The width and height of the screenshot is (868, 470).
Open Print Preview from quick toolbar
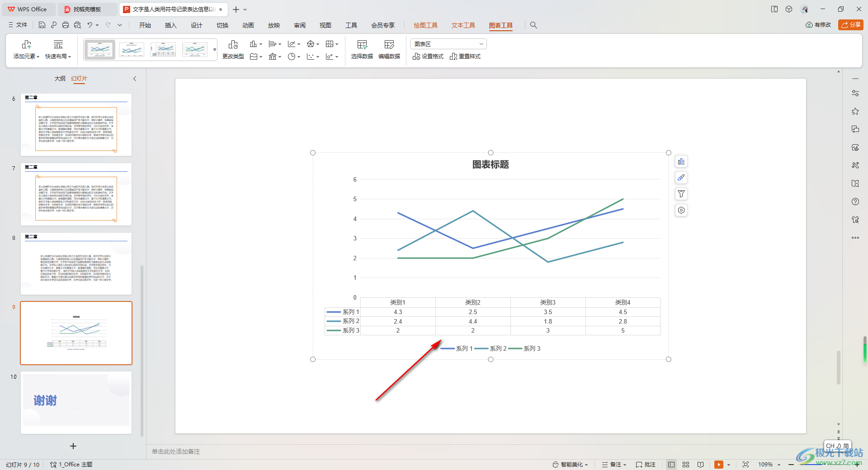[x=77, y=25]
